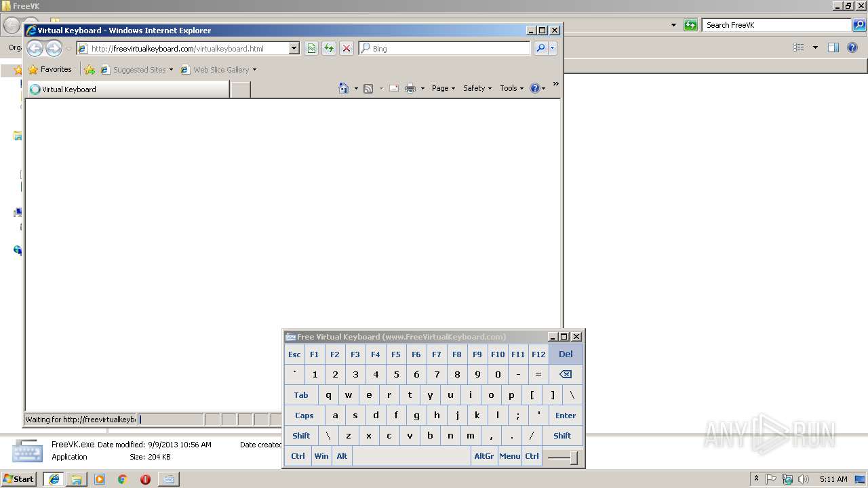The image size is (868, 488).
Task: Toggle left Shift on virtual keyboard
Action: 301,436
